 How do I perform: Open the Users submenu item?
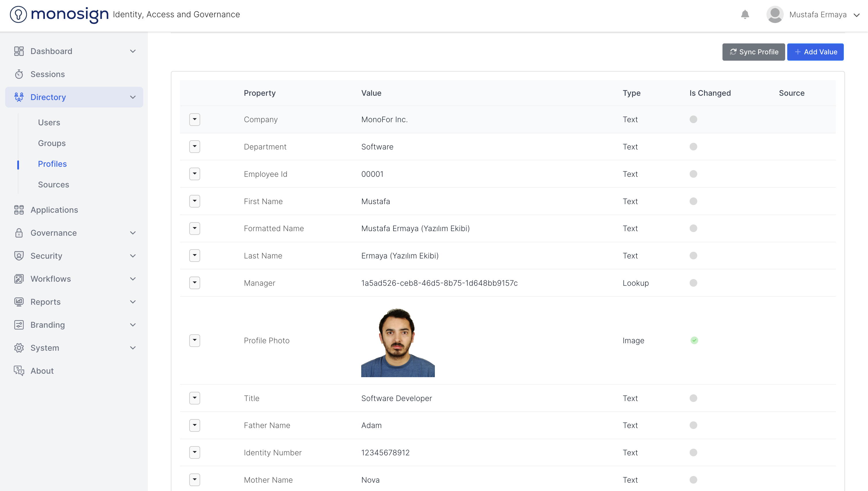pos(49,122)
